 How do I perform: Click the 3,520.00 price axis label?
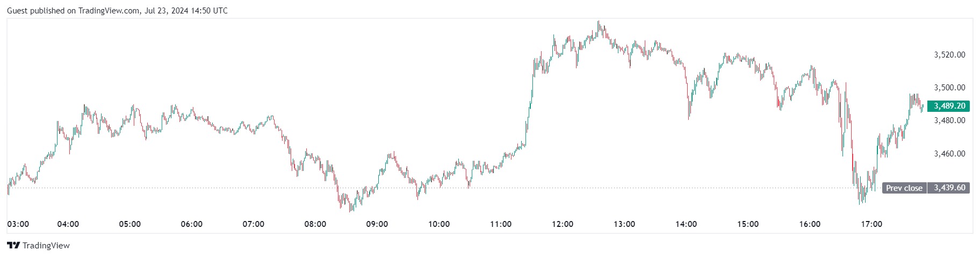[x=949, y=55]
